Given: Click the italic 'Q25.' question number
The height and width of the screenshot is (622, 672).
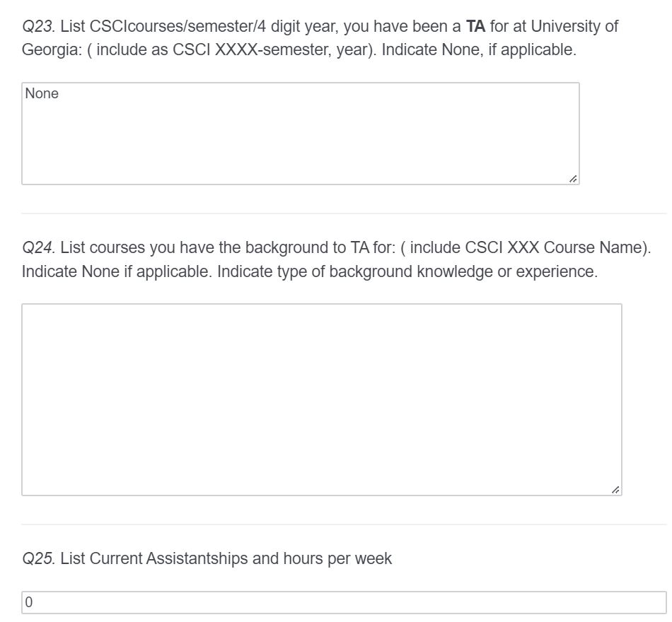Looking at the screenshot, I should click(x=39, y=558).
